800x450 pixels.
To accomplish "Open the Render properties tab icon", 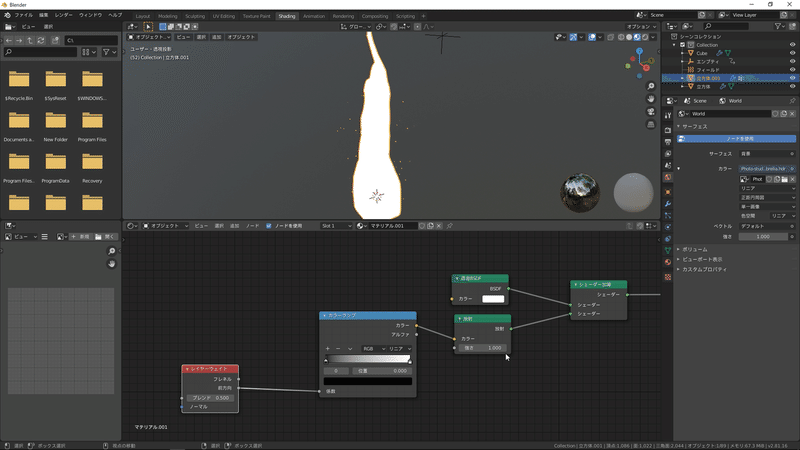I will pyautogui.click(x=668, y=130).
